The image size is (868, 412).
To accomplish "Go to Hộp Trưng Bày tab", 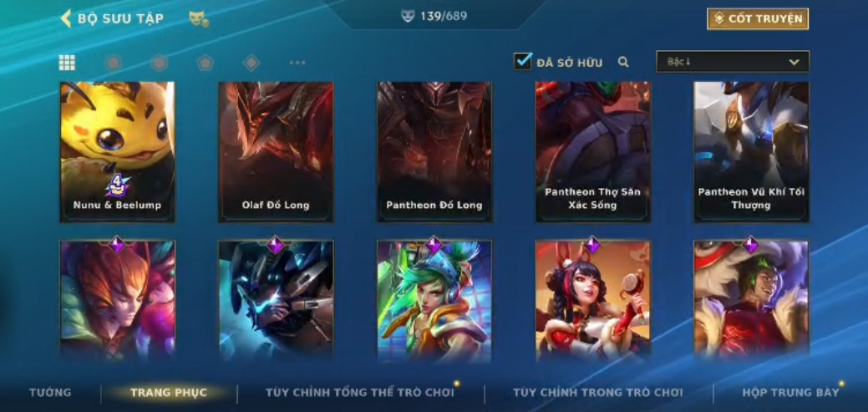I will pos(790,393).
